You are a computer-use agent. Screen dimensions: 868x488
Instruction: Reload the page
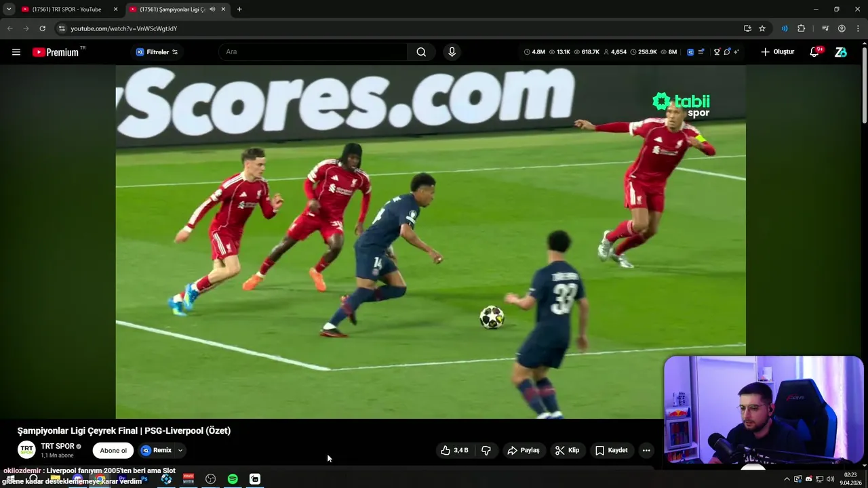(x=42, y=28)
